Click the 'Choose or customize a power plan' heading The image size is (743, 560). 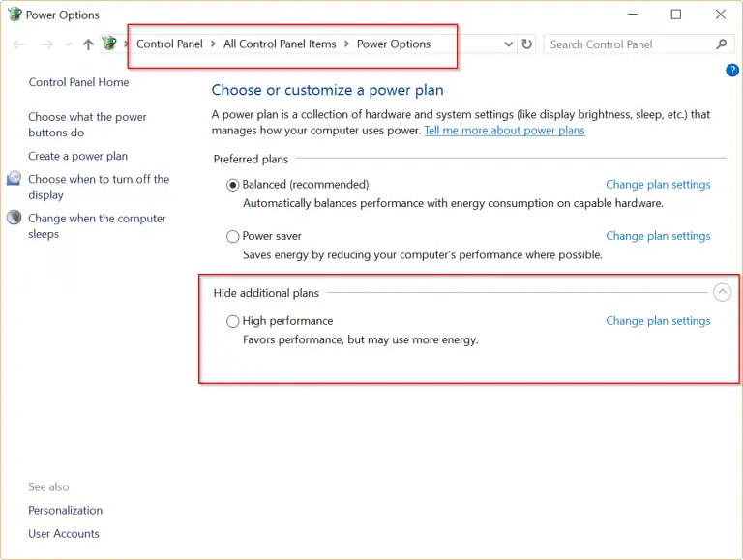click(327, 90)
